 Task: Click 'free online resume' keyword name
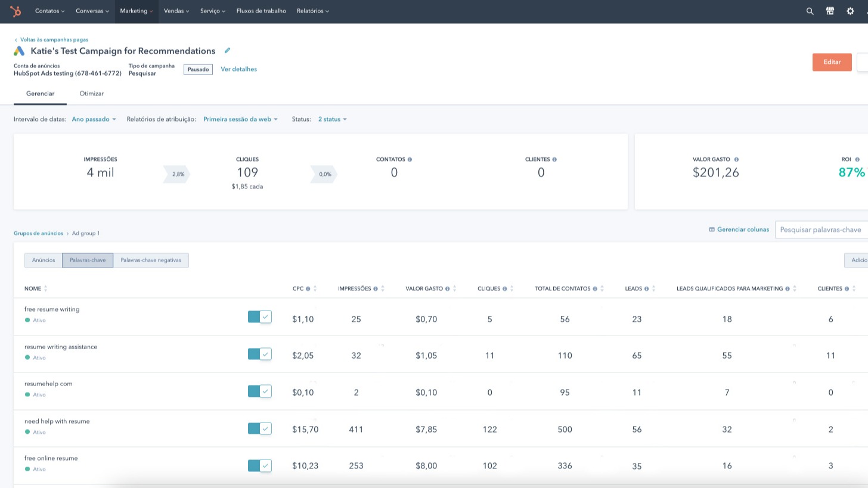click(x=51, y=458)
